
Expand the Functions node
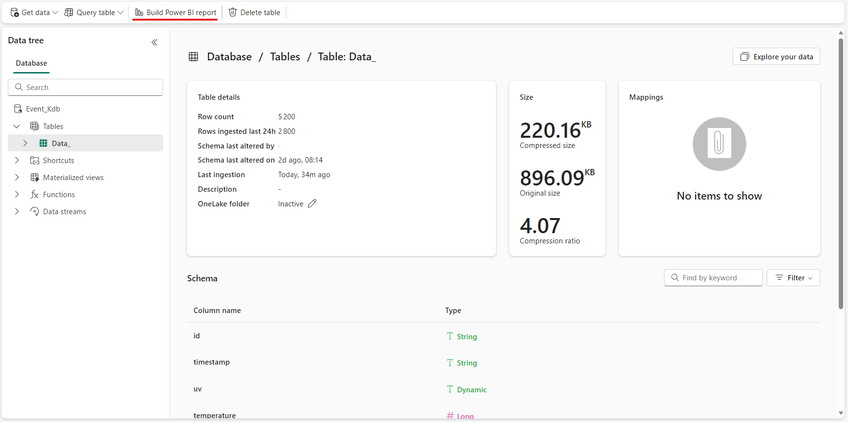point(17,194)
